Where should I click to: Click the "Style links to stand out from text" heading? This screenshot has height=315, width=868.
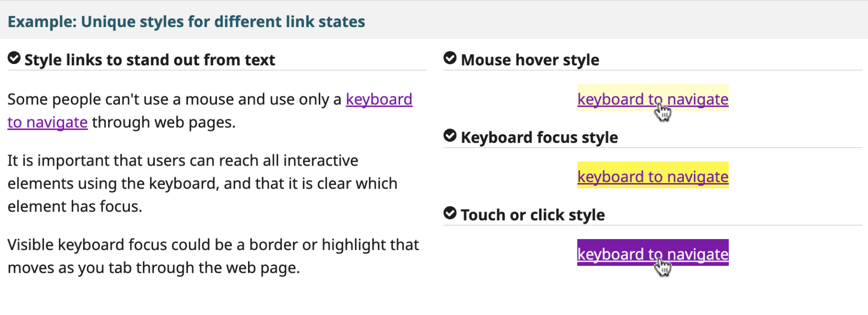tap(150, 60)
